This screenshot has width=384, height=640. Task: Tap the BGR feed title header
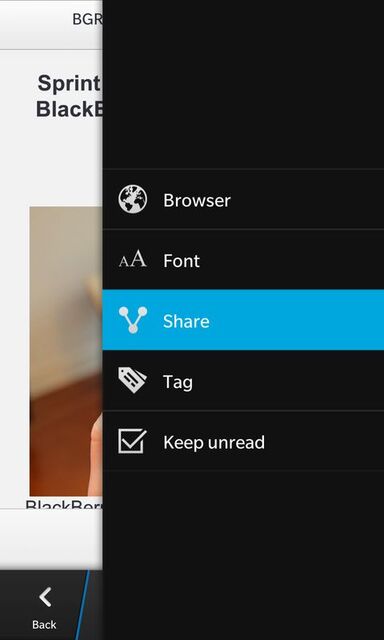pos(87,19)
